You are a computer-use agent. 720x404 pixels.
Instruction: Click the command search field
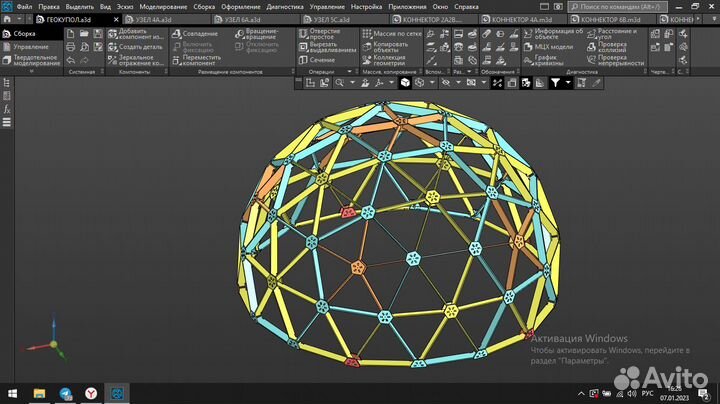[x=618, y=7]
